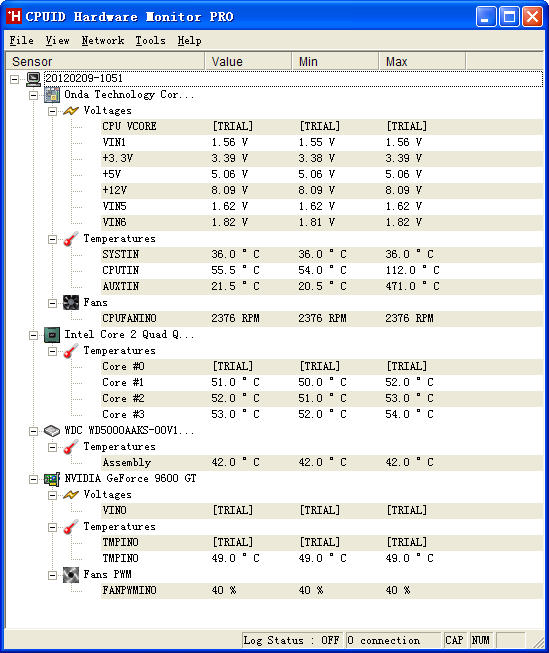The height and width of the screenshot is (653, 549).
Task: Collapse the NVIDIA Voltages group
Action: click(52, 495)
